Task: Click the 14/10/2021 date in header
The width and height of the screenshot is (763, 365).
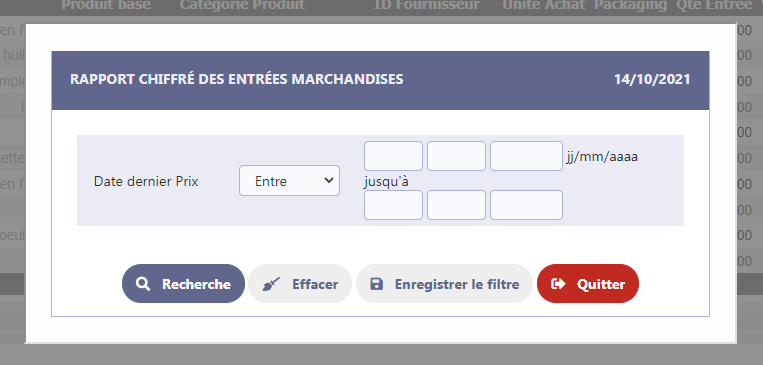Action: (652, 79)
